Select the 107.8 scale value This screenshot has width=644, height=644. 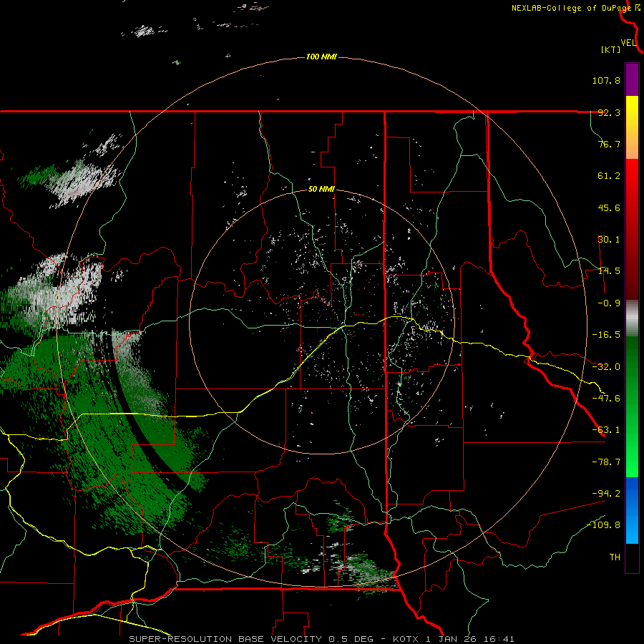point(606,80)
